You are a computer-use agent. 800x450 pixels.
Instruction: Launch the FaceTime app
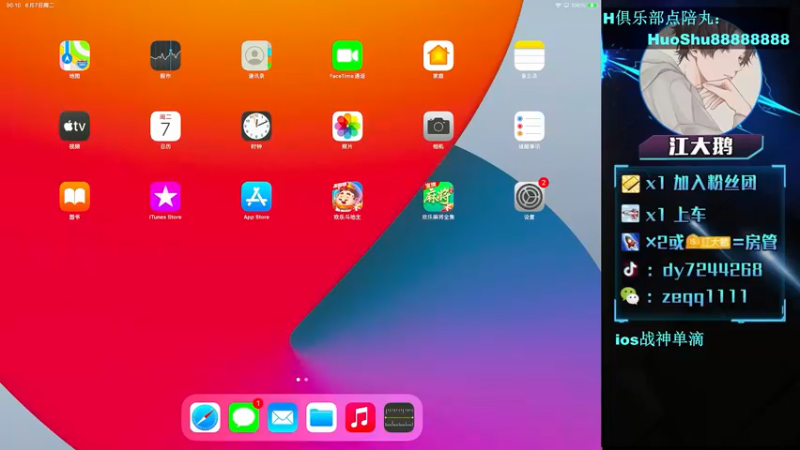pyautogui.click(x=347, y=56)
